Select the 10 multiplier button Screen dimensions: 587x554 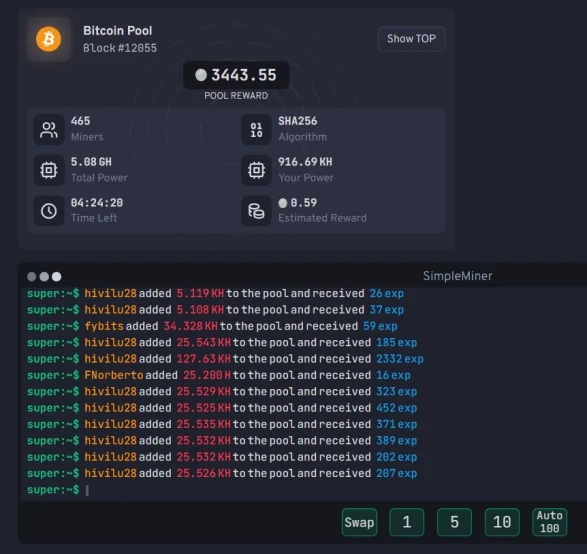click(502, 522)
